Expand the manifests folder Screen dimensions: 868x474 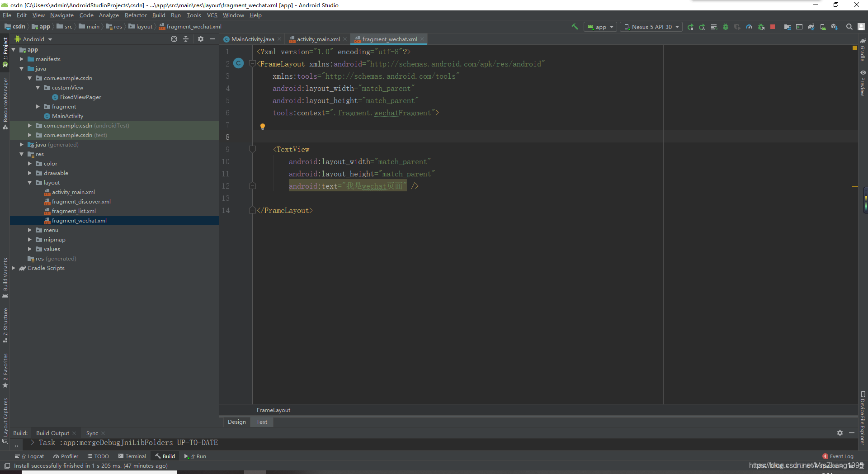pos(22,59)
